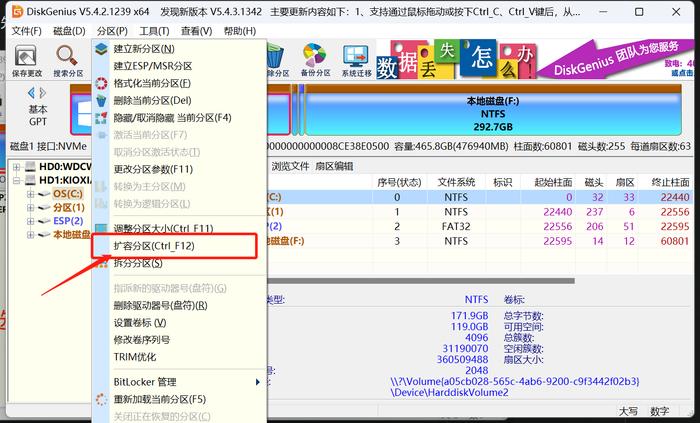The width and height of the screenshot is (700, 423).
Task: Click the 171.9GB capacity value
Action: tap(469, 315)
